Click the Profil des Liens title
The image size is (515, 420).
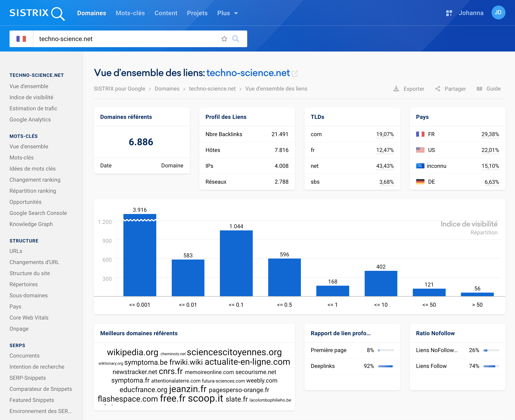click(226, 117)
